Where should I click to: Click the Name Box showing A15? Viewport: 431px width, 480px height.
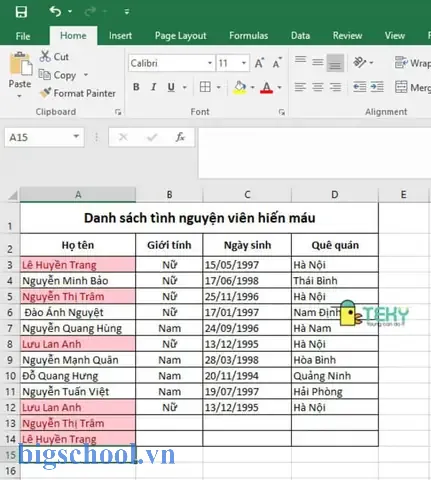(37, 137)
